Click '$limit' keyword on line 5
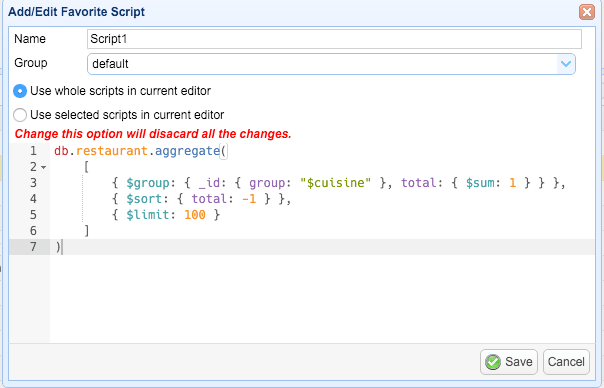This screenshot has height=388, width=604. pos(148,215)
